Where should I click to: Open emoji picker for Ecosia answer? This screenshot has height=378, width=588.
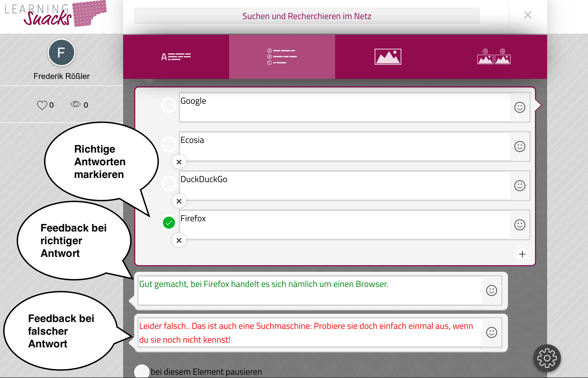520,146
